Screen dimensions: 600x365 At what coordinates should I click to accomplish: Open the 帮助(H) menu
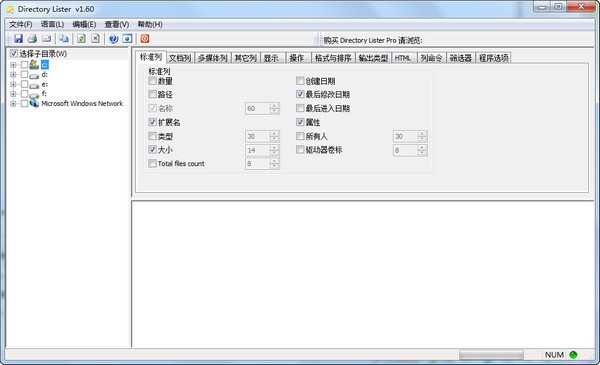click(150, 24)
